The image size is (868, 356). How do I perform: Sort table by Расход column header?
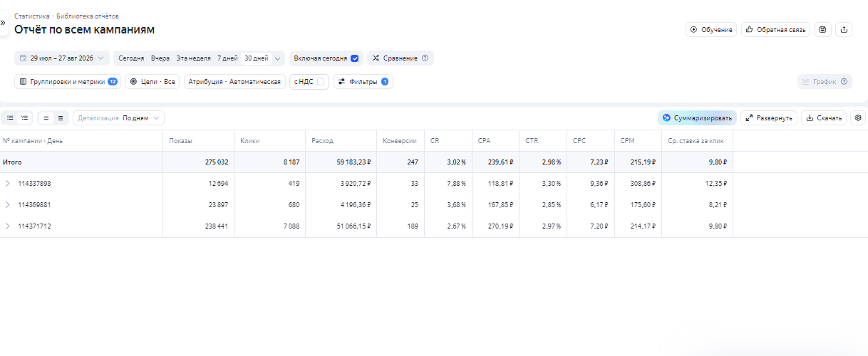click(322, 141)
